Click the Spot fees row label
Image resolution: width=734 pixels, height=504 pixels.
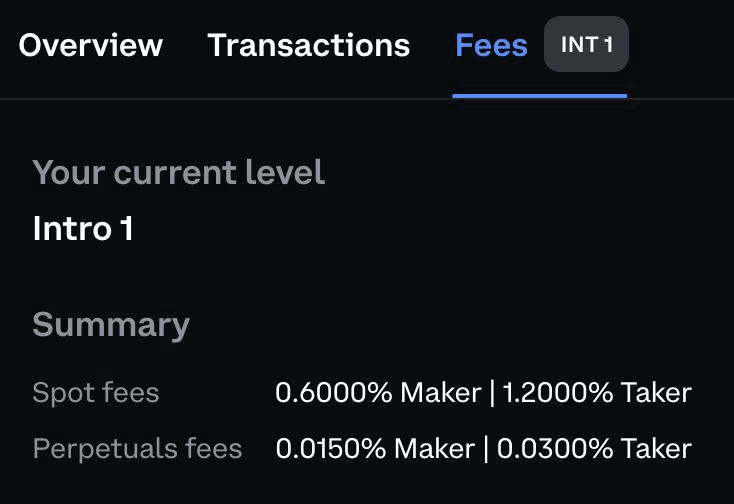tap(96, 393)
